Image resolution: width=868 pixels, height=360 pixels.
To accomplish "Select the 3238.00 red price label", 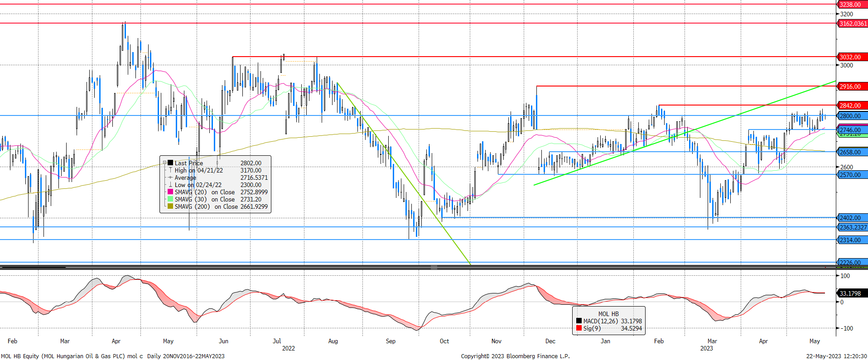I will click(x=852, y=5).
